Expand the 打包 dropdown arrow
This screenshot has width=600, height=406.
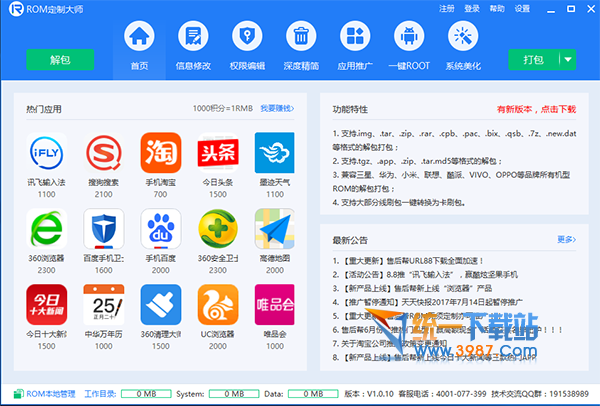(x=568, y=60)
